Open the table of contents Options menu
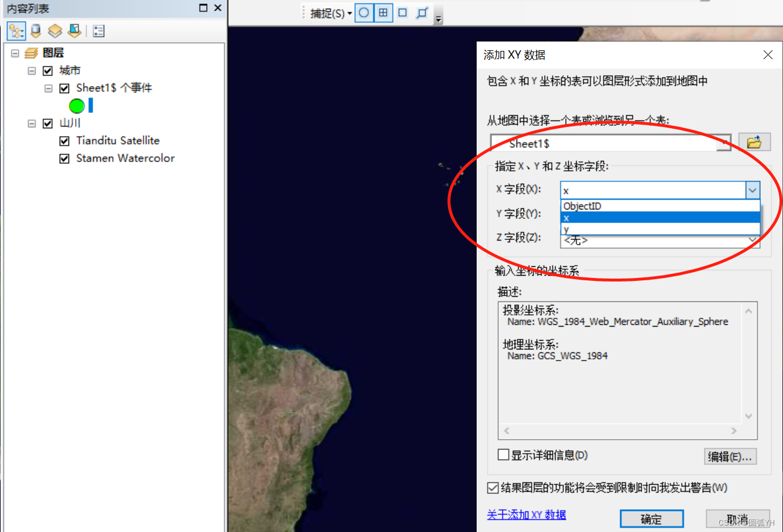This screenshot has width=783, height=532. [x=98, y=30]
